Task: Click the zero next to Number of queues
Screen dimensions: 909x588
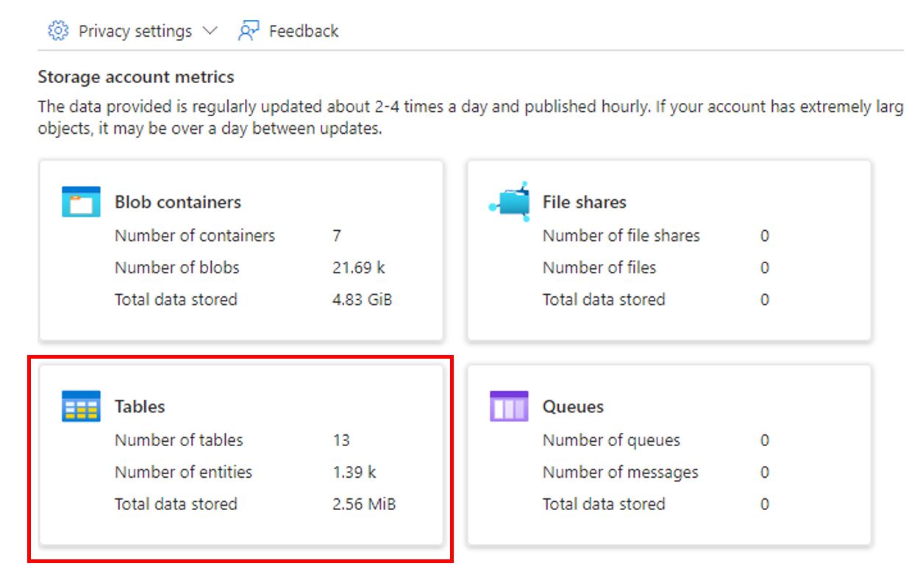Action: click(765, 440)
